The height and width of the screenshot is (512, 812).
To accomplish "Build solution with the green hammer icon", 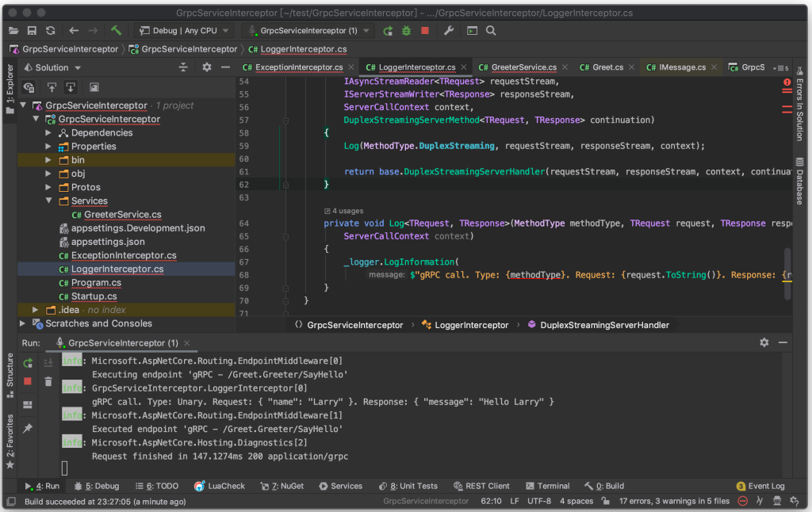I will tap(117, 31).
